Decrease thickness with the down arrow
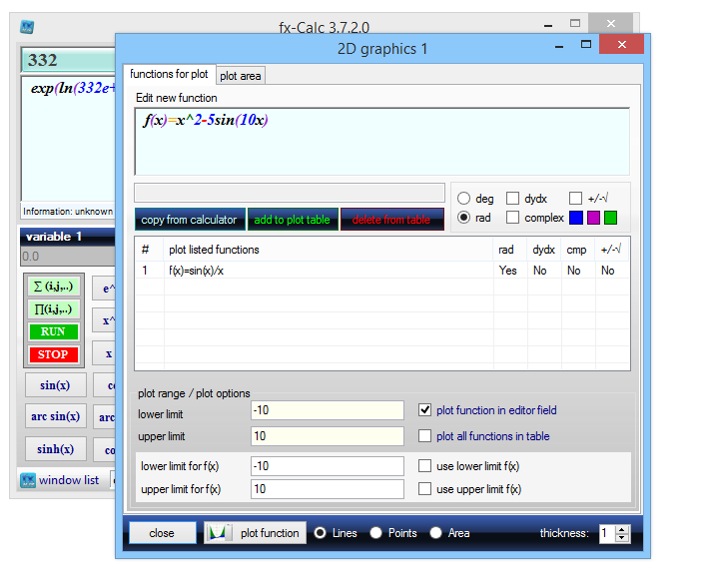This screenshot has height=588, width=706. [622, 537]
